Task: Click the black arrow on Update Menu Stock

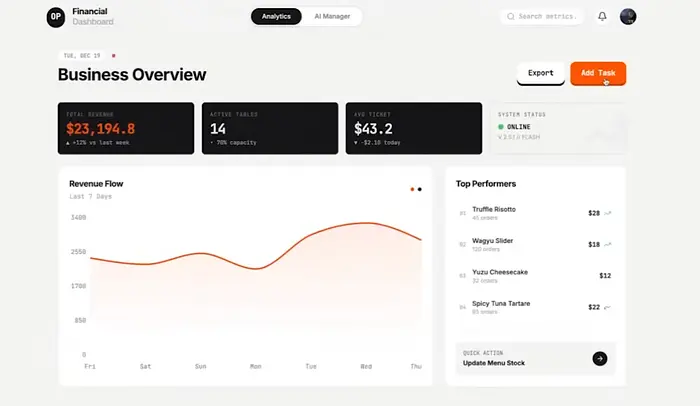Action: (599, 358)
